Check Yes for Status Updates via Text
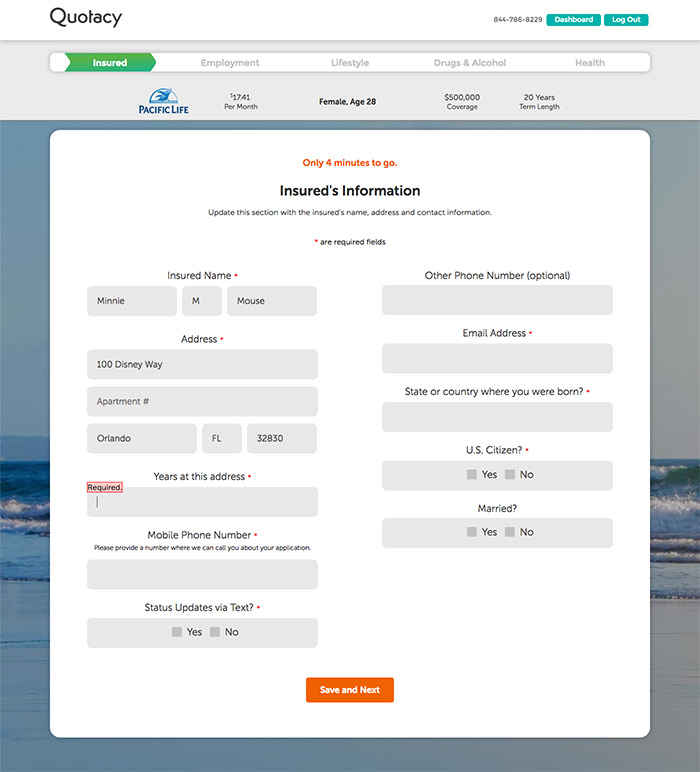The height and width of the screenshot is (772, 700). 177,632
